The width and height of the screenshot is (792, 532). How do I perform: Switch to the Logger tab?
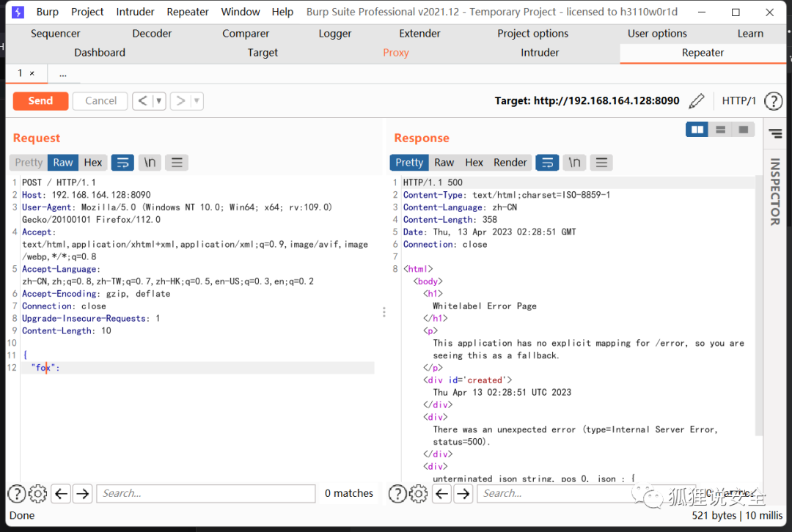pyautogui.click(x=335, y=33)
